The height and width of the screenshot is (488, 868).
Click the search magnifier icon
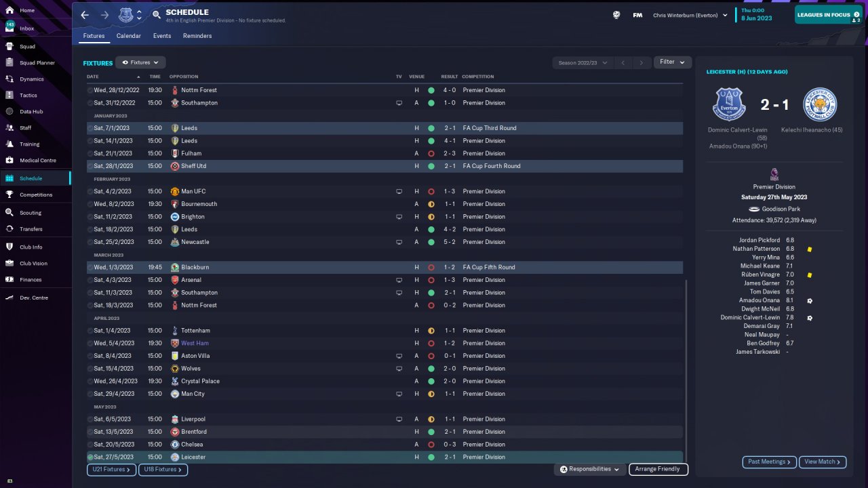157,14
